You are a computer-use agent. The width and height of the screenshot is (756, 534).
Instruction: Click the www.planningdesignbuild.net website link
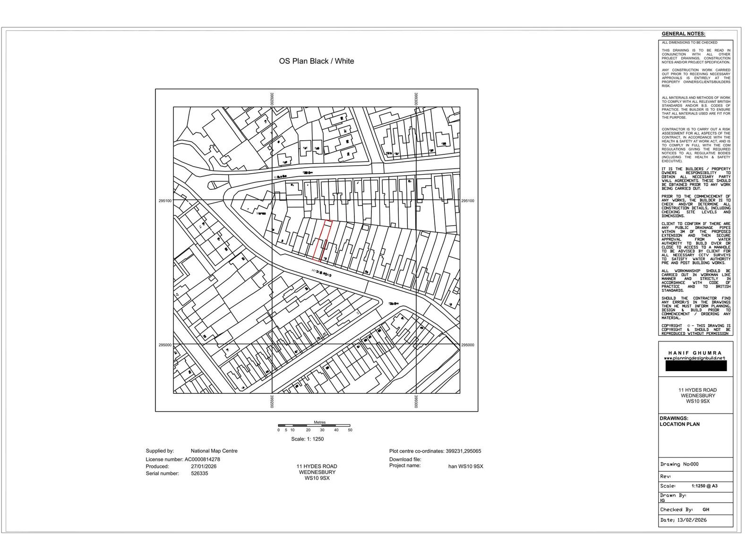pos(696,358)
